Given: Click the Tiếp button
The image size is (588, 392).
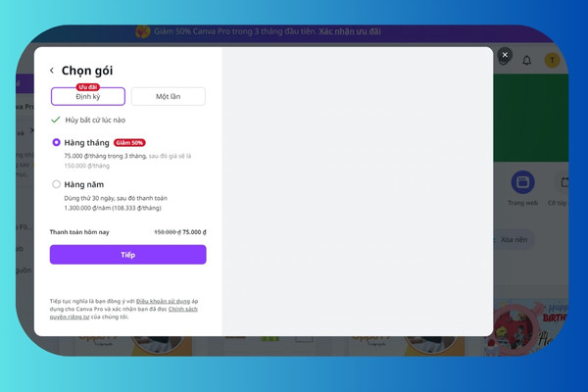Looking at the screenshot, I should coord(127,255).
